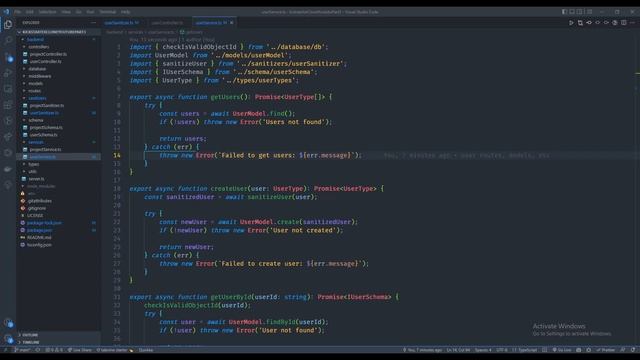Open Run and Debug view

click(8, 73)
